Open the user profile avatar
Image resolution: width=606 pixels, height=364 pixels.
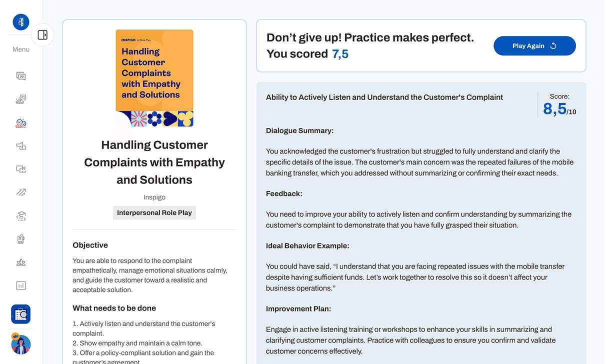pos(21,344)
